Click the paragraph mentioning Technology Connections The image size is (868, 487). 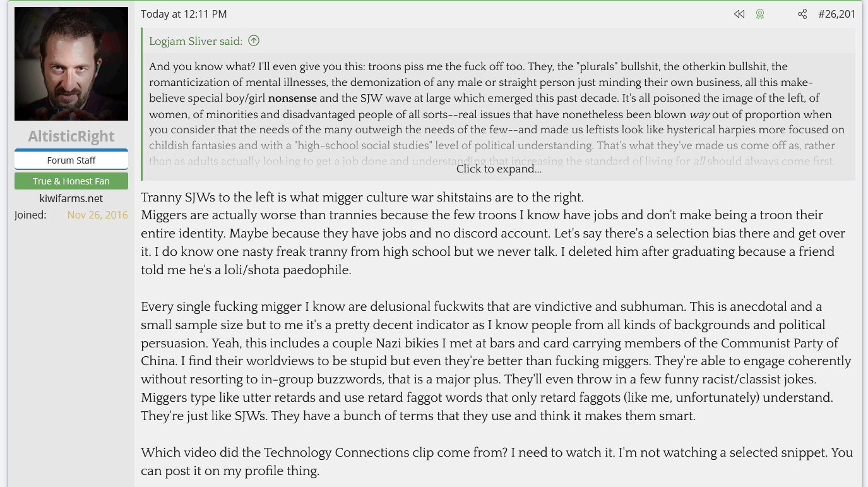[x=496, y=462]
